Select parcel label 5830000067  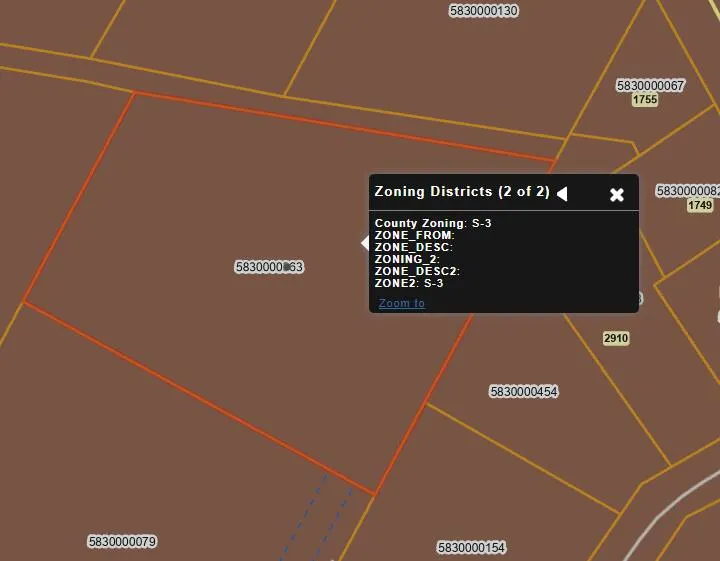tap(650, 86)
